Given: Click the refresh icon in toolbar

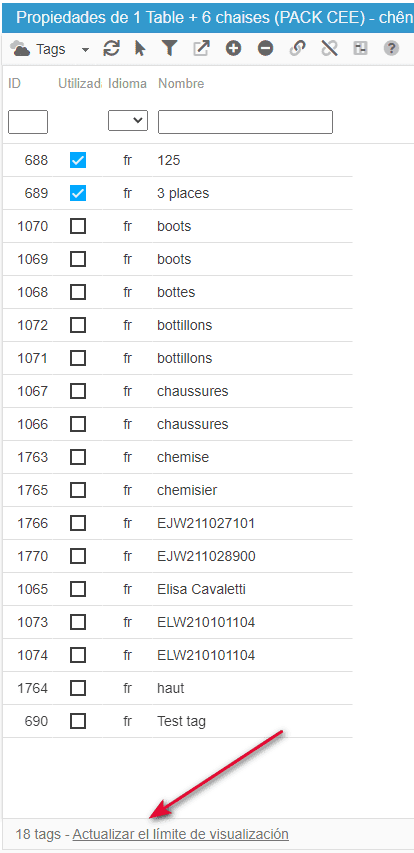Looking at the screenshot, I should pos(111,49).
